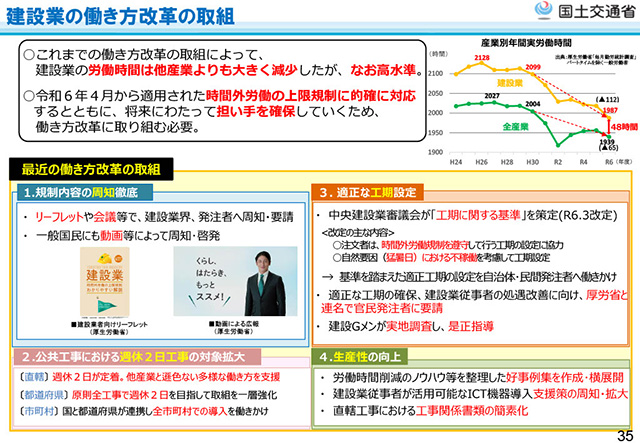Click the page number 35
The height and width of the screenshot is (443, 640).
click(622, 432)
